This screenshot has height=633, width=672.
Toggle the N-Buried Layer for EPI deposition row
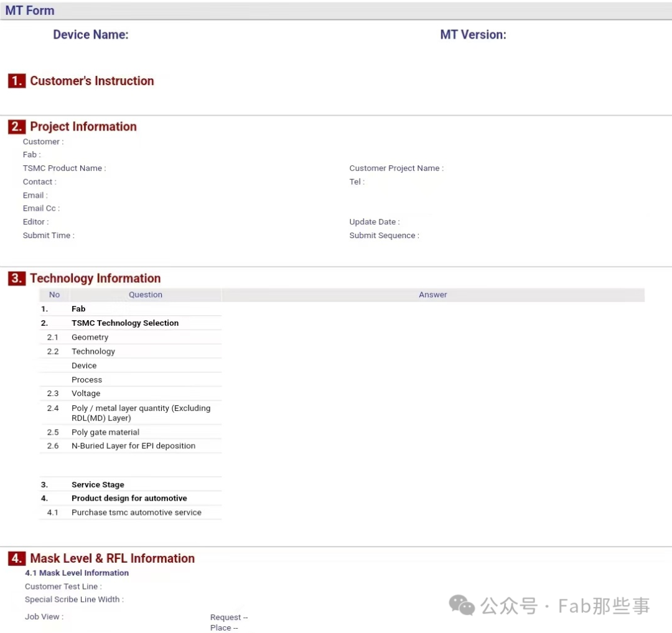point(133,446)
